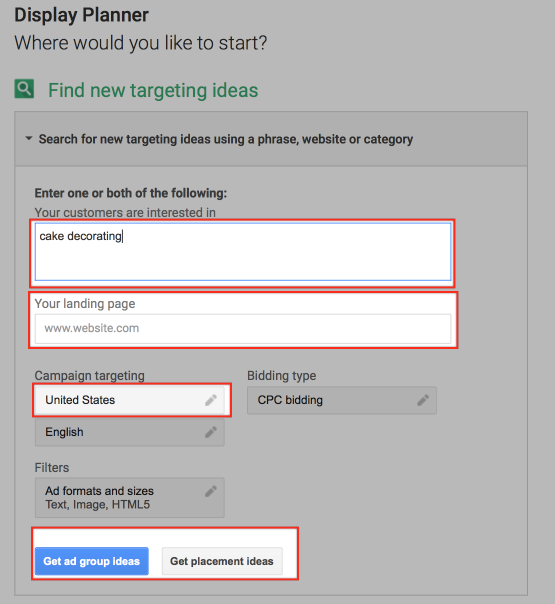
Task: Open the CPC bidding type selector
Action: pyautogui.click(x=342, y=400)
